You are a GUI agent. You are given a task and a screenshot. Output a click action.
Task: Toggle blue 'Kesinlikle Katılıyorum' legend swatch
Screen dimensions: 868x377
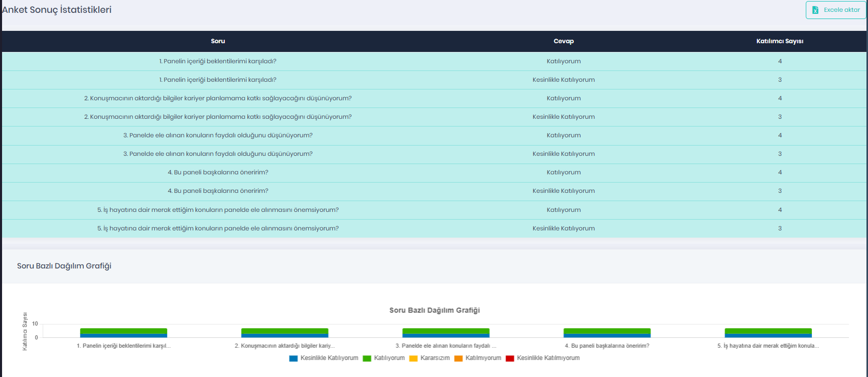click(294, 358)
